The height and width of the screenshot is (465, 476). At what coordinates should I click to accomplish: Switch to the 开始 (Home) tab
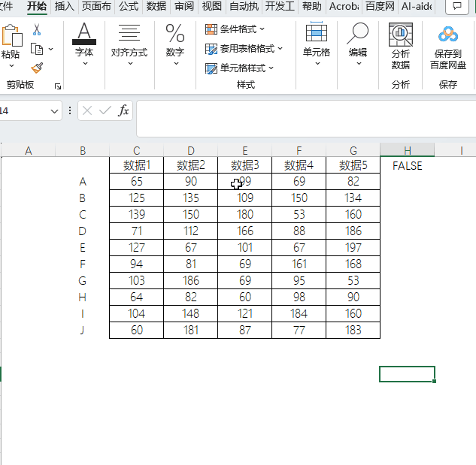coord(37,6)
